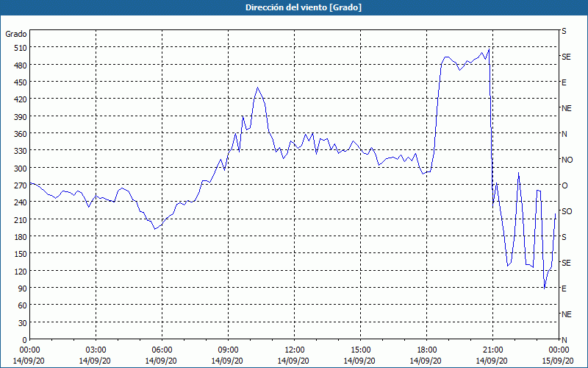Select the 480 value on the left axis
Viewport: 588px width, 368px height.
click(x=21, y=65)
